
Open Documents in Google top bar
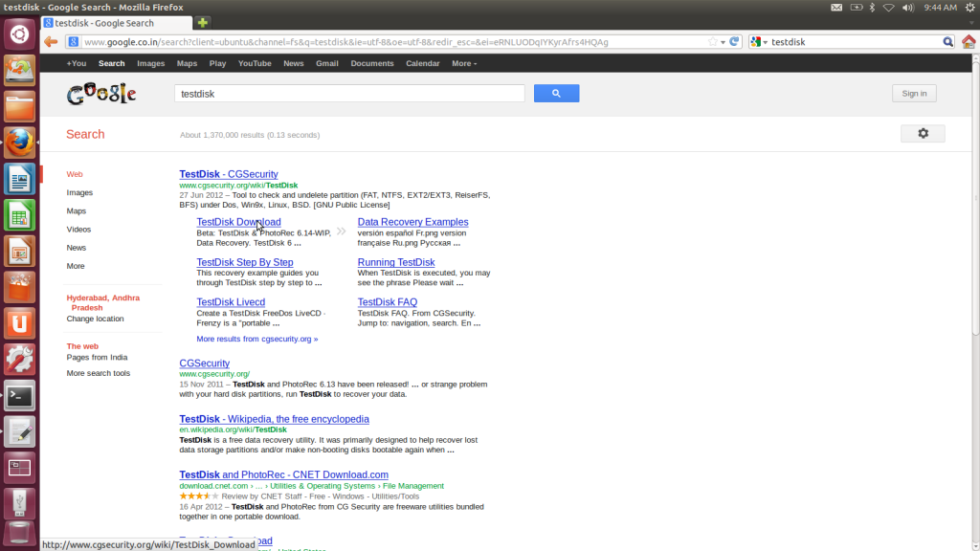(372, 63)
